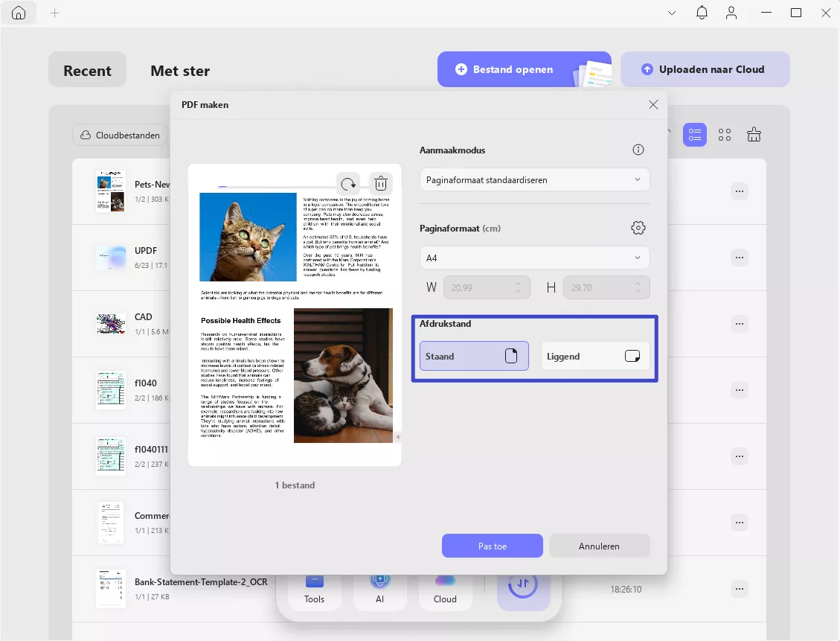Click the H height field 29.70
This screenshot has width=840, height=641.
(x=606, y=288)
